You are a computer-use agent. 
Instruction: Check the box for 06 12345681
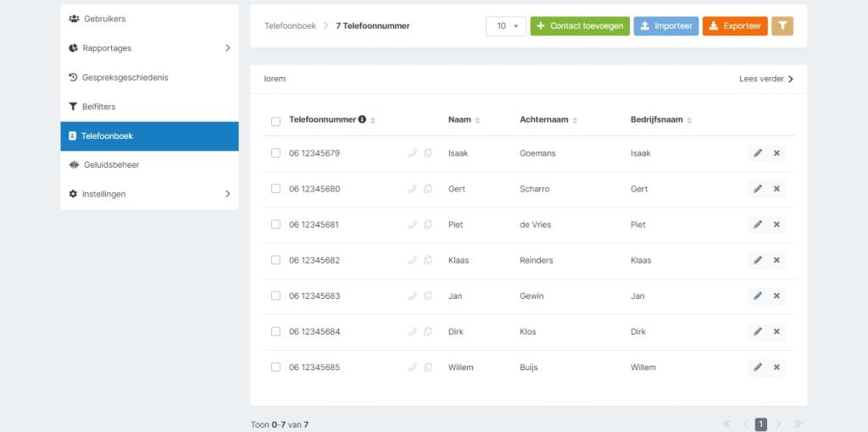275,224
